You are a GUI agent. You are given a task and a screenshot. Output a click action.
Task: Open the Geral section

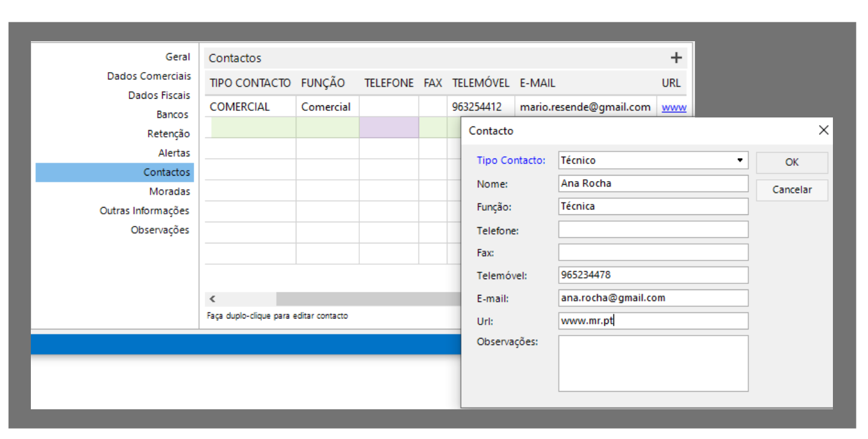(177, 57)
